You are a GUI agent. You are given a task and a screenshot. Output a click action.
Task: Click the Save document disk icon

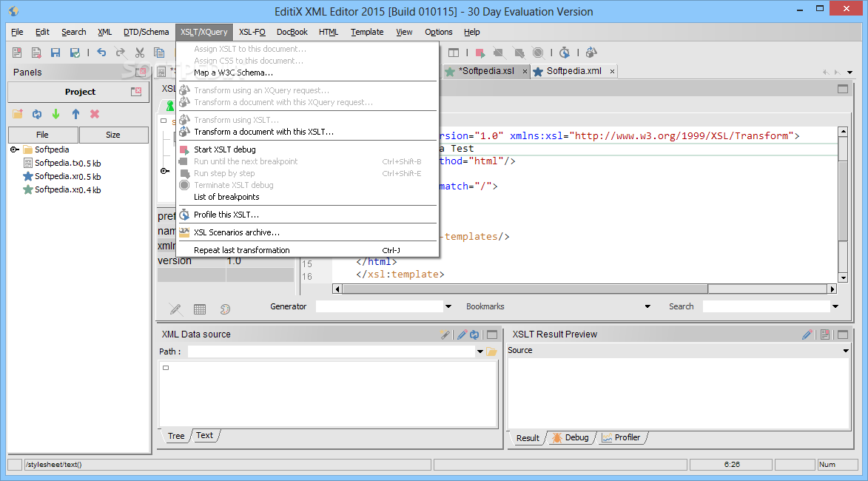coord(55,53)
